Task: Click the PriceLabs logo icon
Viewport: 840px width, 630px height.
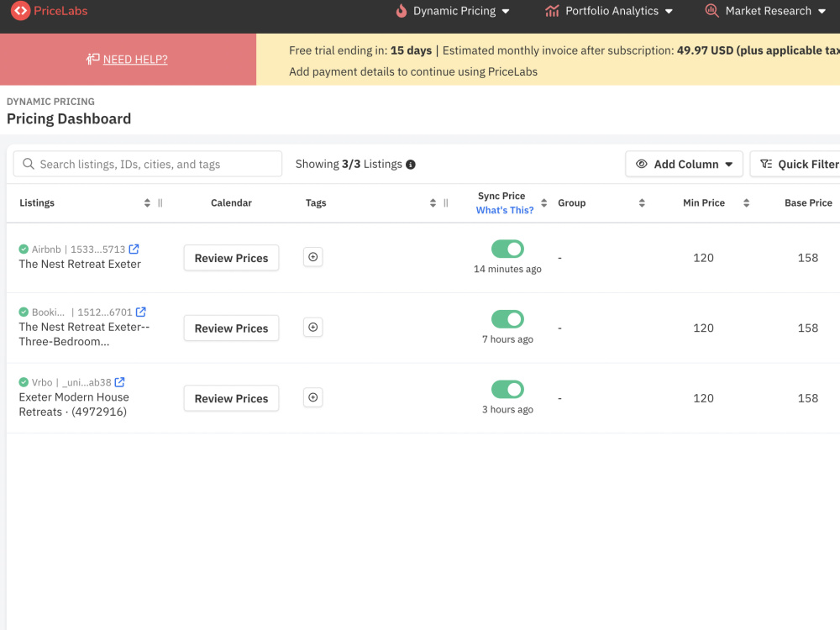Action: click(x=20, y=11)
